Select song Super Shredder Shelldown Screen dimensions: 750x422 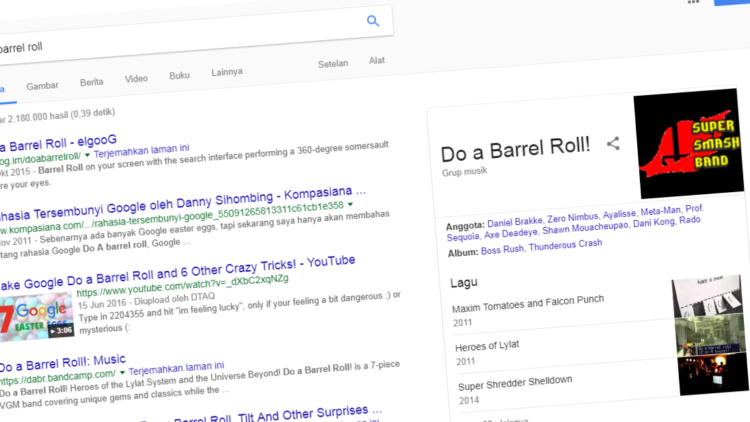coord(515,383)
